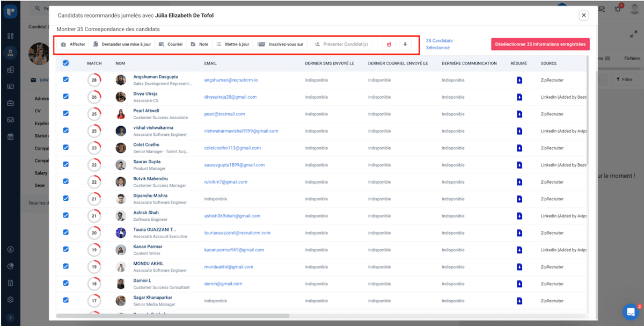Open résumé icon for Sagar Khanapurkar

[519, 301]
